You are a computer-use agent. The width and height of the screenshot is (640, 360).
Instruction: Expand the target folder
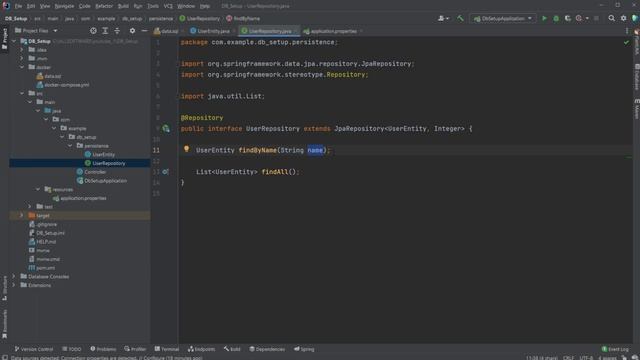22,215
